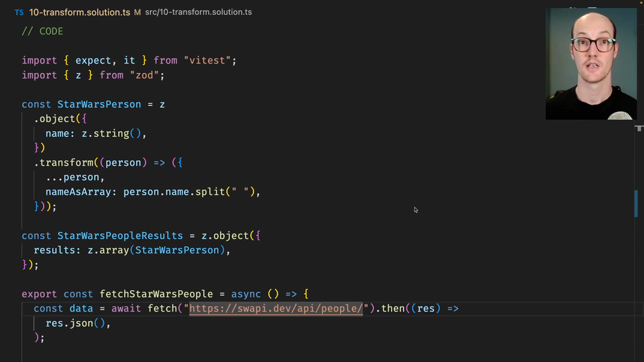This screenshot has height=362, width=644.
Task: Click the M modified status indicator
Action: click(x=137, y=12)
